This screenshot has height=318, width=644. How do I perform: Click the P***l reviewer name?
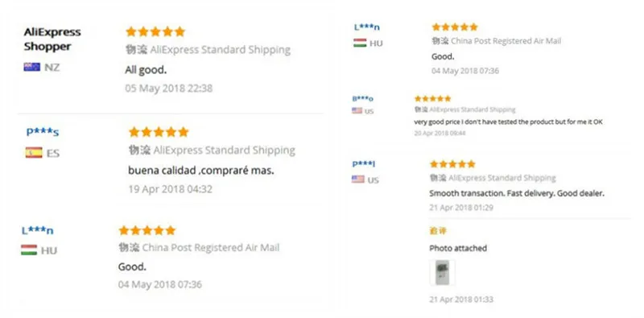[x=364, y=163]
